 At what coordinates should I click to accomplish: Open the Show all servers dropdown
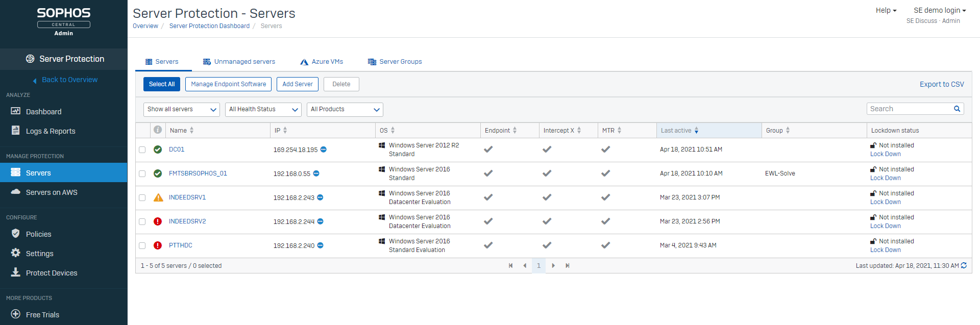click(x=181, y=109)
